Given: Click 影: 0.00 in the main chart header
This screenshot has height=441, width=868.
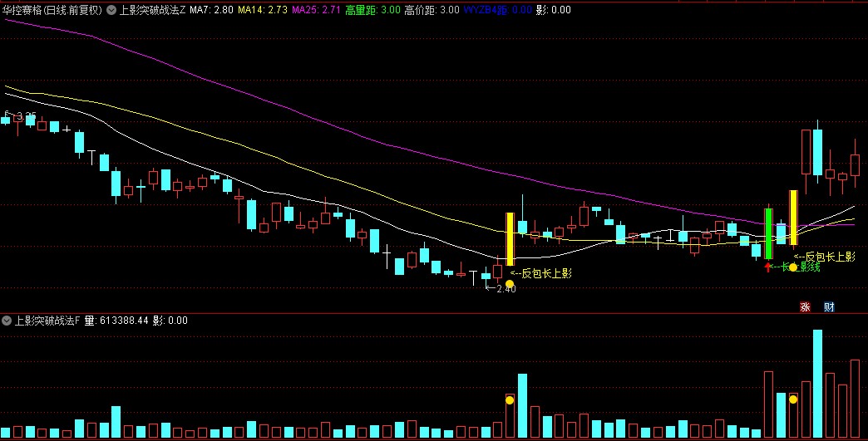Looking at the screenshot, I should click(554, 10).
